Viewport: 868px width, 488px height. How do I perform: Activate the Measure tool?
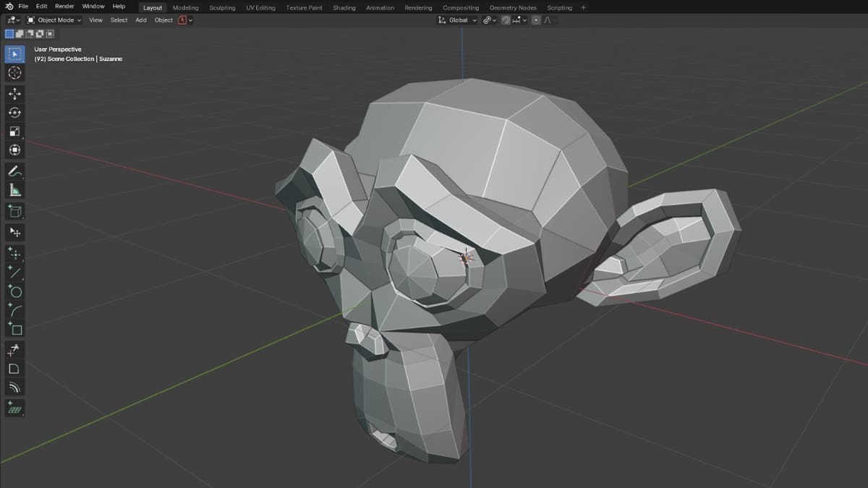14,189
